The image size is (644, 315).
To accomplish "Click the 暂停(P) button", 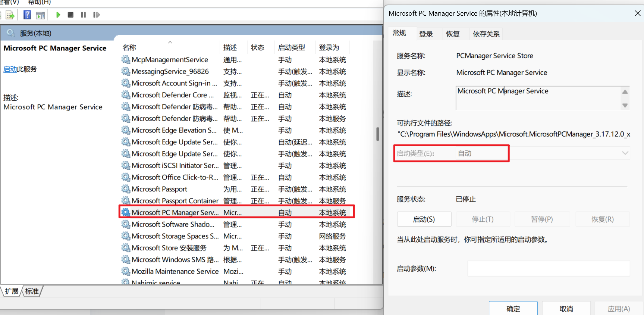I will [542, 219].
